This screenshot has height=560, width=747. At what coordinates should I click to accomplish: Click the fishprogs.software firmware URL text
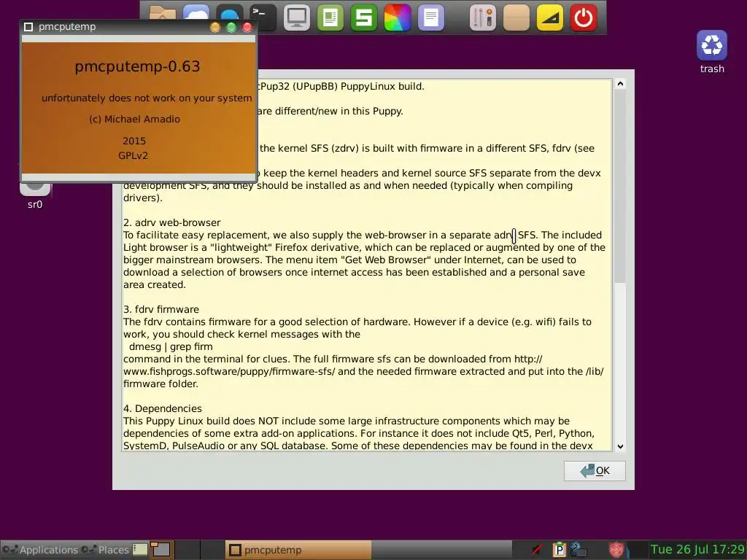click(229, 371)
